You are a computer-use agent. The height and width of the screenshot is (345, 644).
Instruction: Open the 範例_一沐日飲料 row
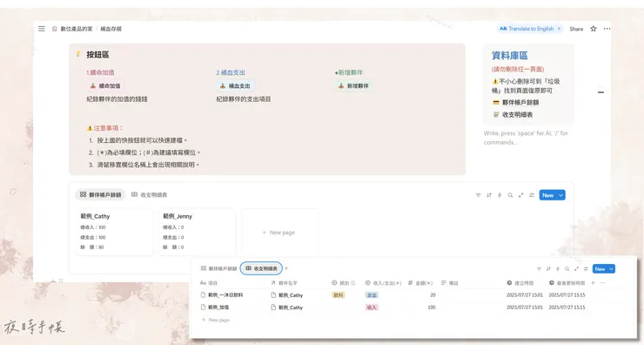221,294
